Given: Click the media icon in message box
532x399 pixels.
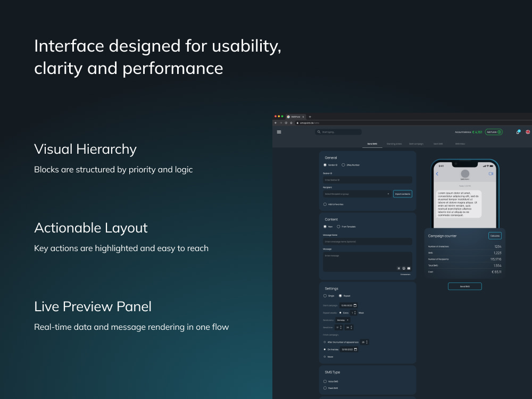Looking at the screenshot, I should click(x=409, y=268).
